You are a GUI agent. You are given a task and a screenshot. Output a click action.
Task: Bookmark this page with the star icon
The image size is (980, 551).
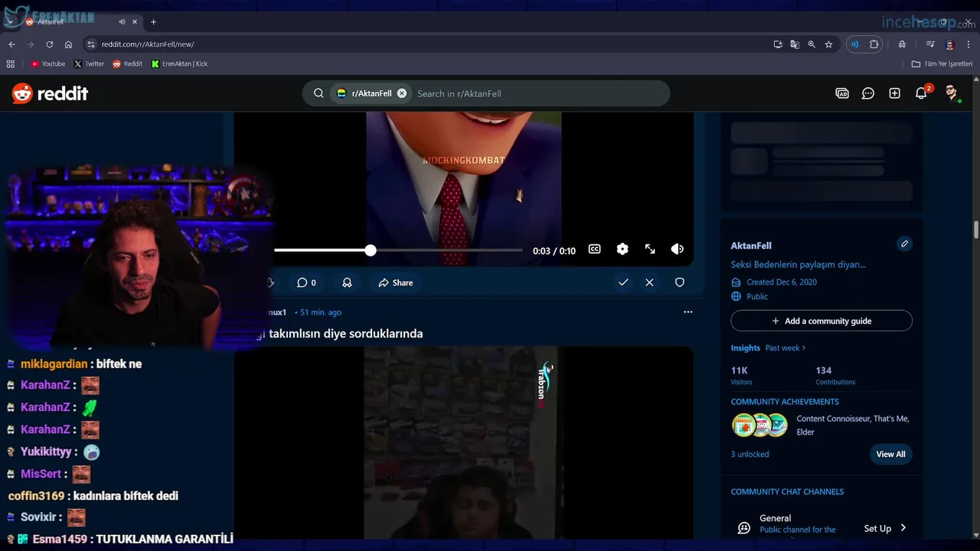(828, 44)
